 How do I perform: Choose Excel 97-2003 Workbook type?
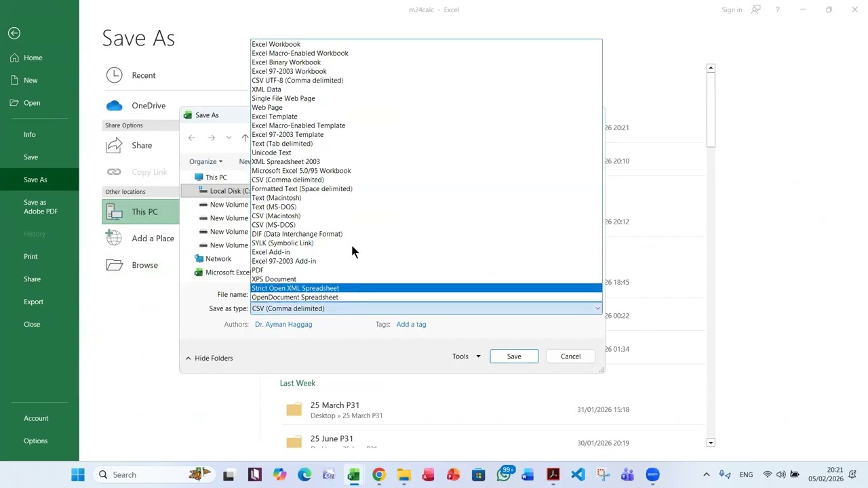pos(426,71)
